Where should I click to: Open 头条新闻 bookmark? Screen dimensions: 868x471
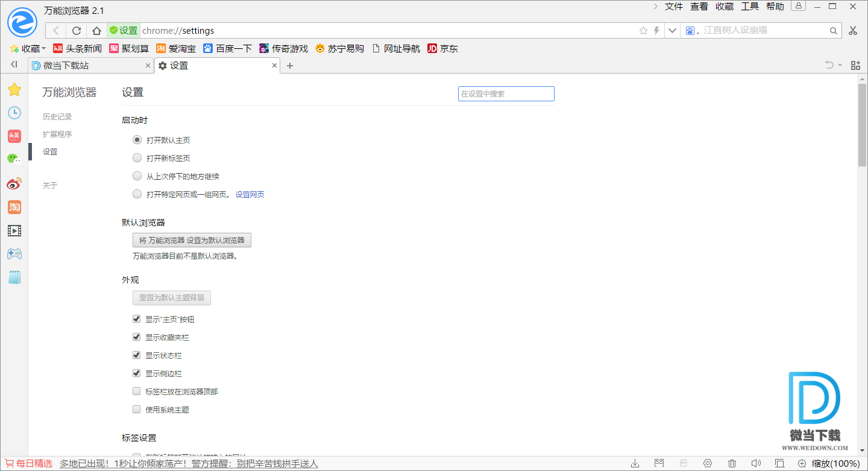coord(77,48)
